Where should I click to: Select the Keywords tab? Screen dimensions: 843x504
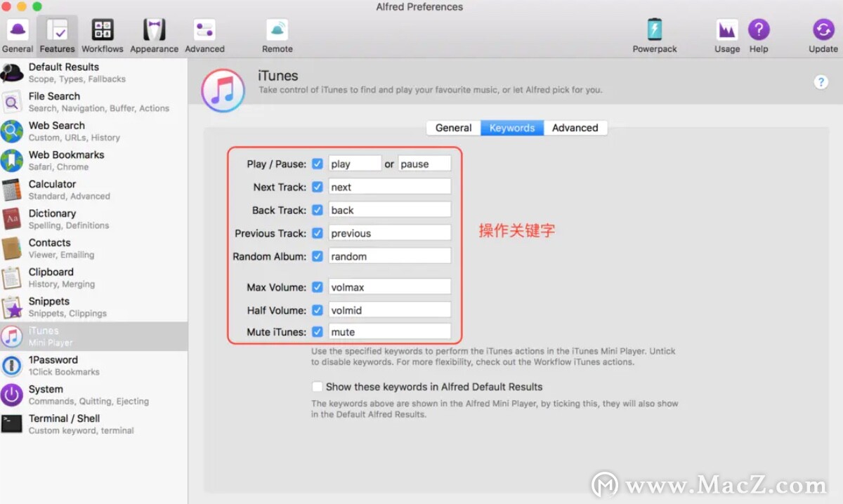click(512, 128)
